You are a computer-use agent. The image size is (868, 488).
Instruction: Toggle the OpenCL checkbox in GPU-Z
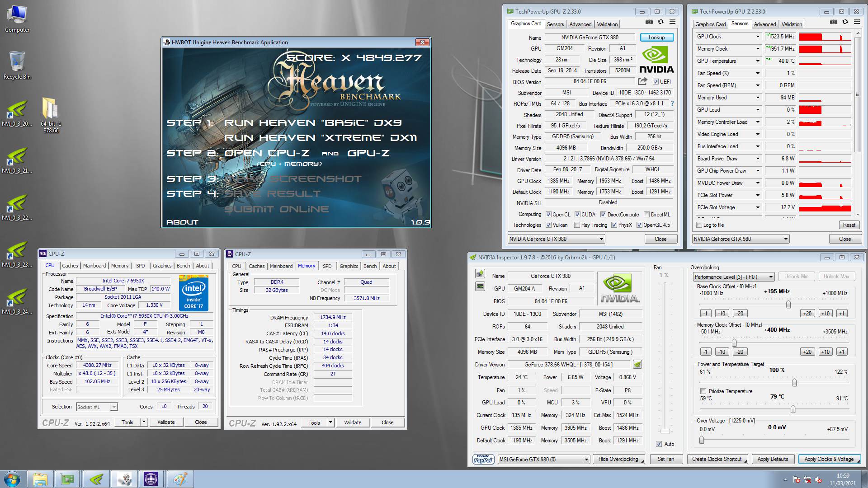tap(548, 215)
